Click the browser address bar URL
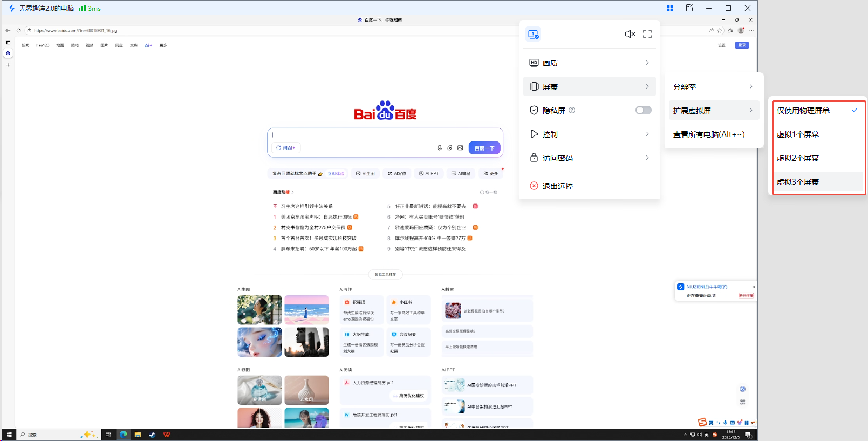This screenshot has width=868, height=441. [76, 31]
